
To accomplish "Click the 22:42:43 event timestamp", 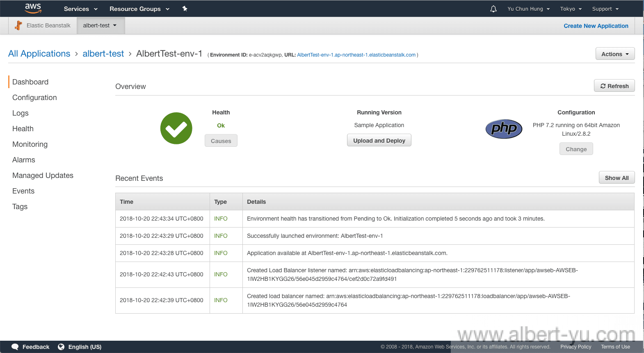I will pos(162,274).
